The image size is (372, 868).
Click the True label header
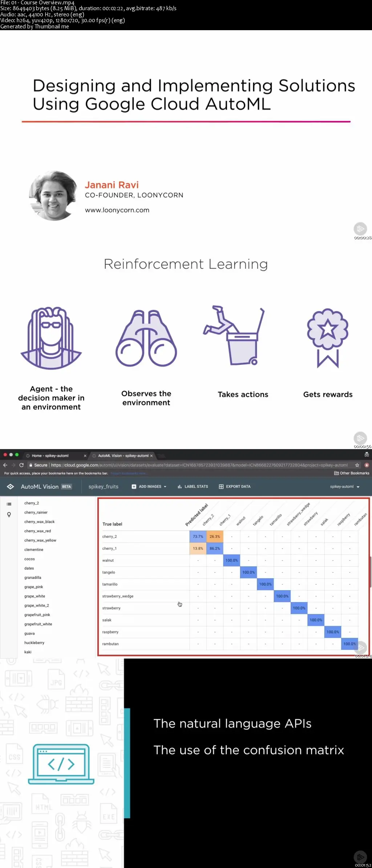pos(112,524)
